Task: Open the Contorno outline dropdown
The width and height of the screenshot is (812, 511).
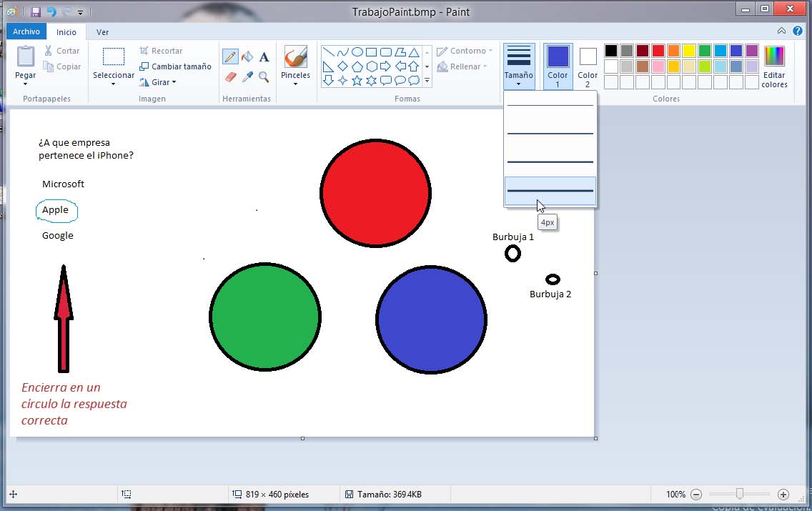Action: click(463, 51)
